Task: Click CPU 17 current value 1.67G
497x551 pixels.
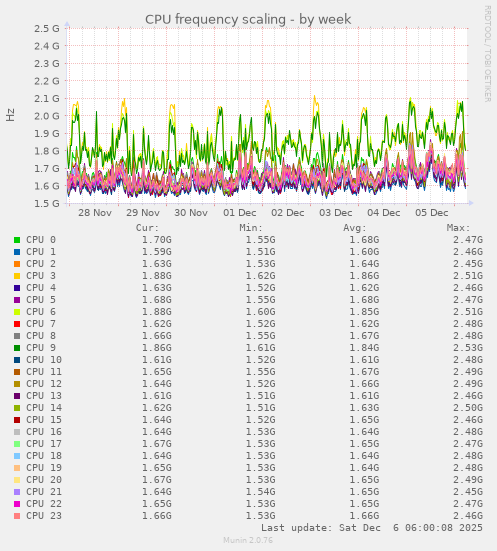Action: point(157,444)
